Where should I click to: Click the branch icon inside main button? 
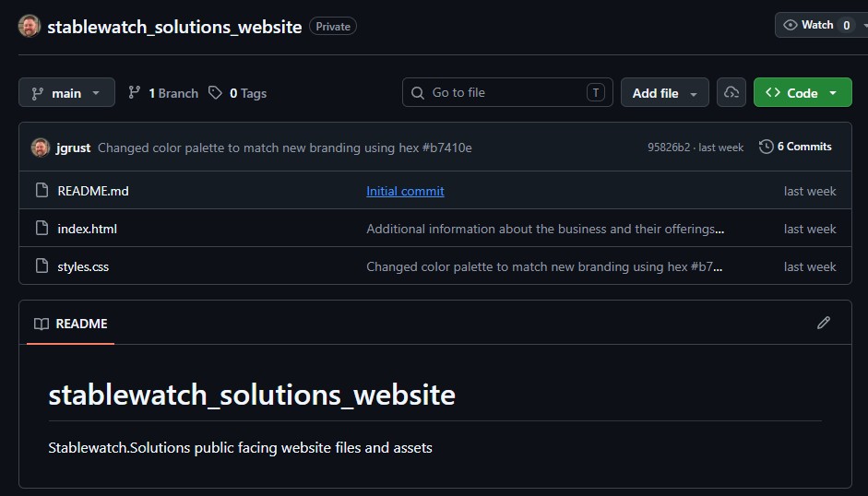[x=37, y=93]
